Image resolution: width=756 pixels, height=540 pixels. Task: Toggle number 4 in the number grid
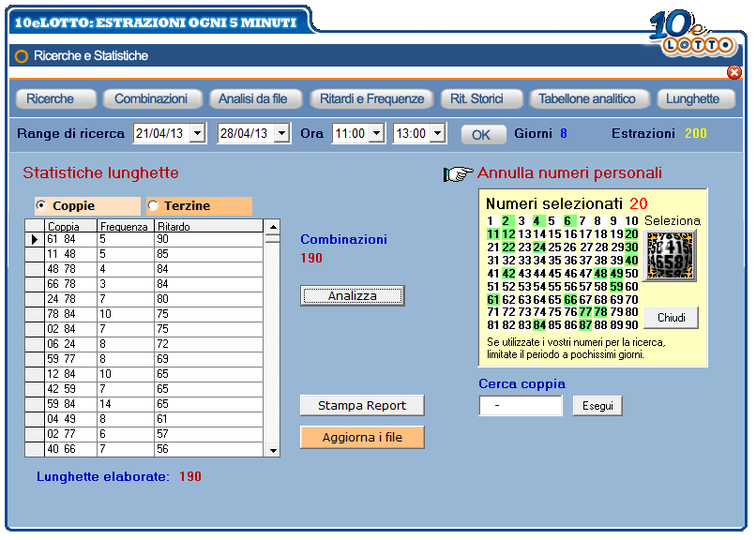pyautogui.click(x=537, y=221)
